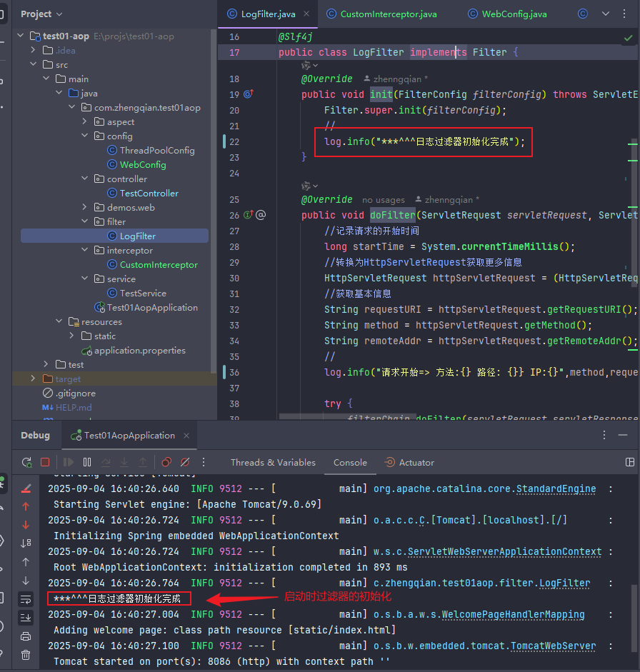Click the Step Out icon
This screenshot has width=640, height=672.
(x=143, y=462)
